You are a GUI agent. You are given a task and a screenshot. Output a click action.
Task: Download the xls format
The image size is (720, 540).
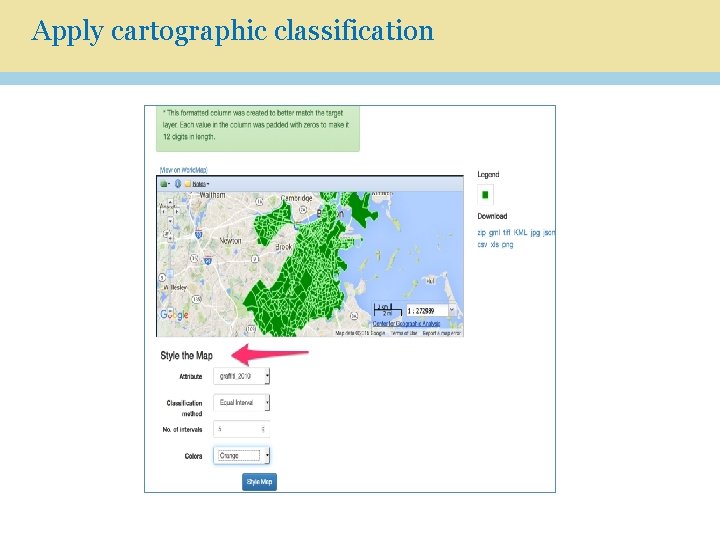494,244
